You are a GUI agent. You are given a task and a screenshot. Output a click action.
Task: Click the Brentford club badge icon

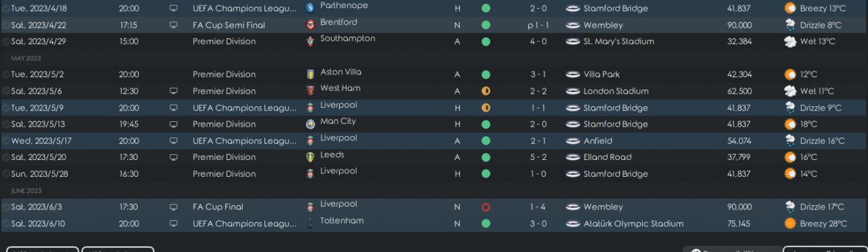click(310, 25)
